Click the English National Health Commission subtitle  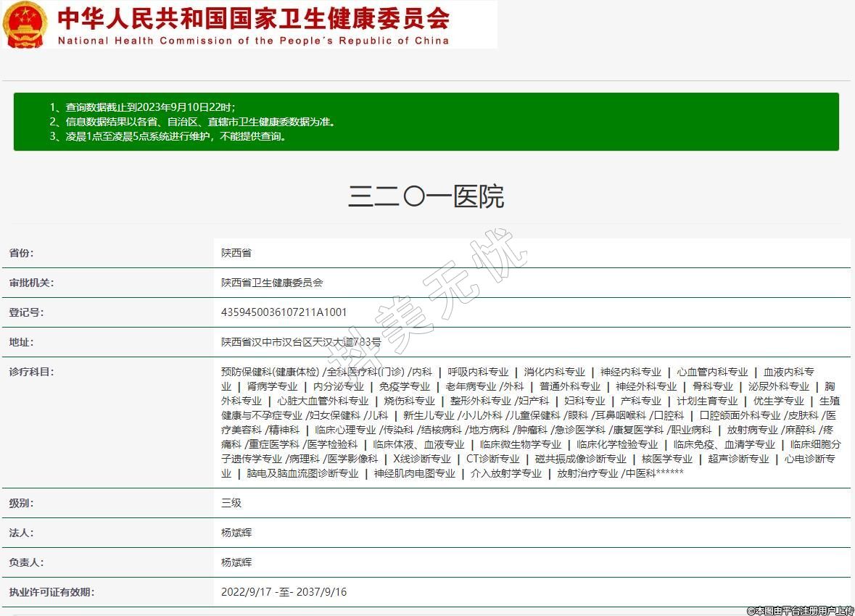[x=253, y=41]
